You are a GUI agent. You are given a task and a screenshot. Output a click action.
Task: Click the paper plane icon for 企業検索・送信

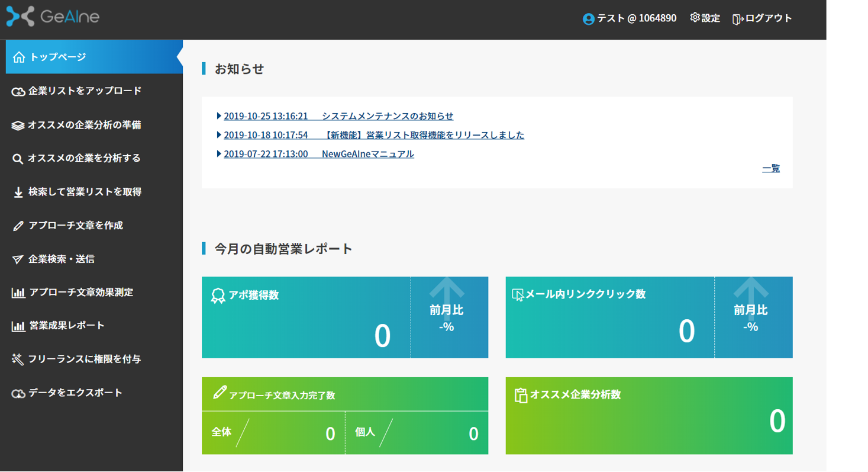click(x=18, y=259)
